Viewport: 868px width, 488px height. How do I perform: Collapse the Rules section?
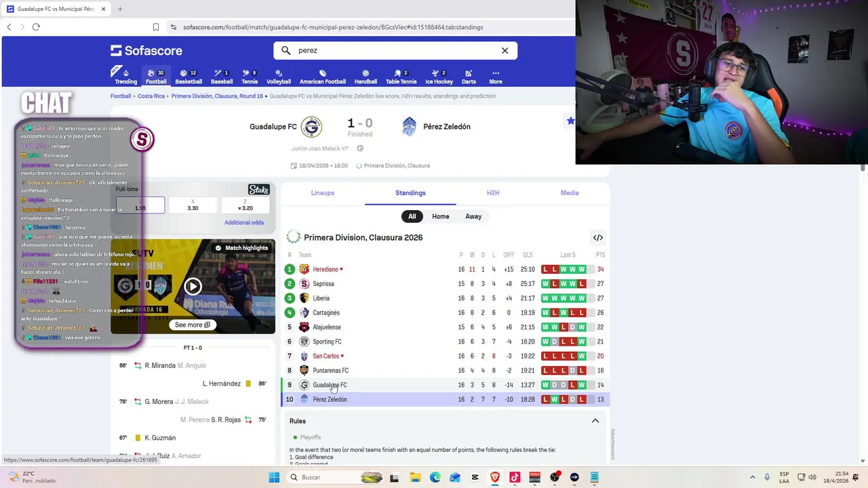(x=595, y=421)
